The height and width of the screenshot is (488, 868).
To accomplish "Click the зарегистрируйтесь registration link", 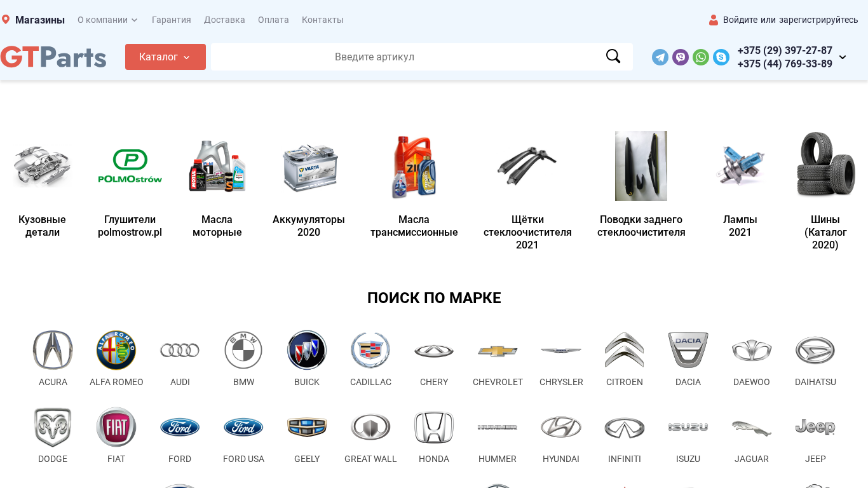I will 818,20.
